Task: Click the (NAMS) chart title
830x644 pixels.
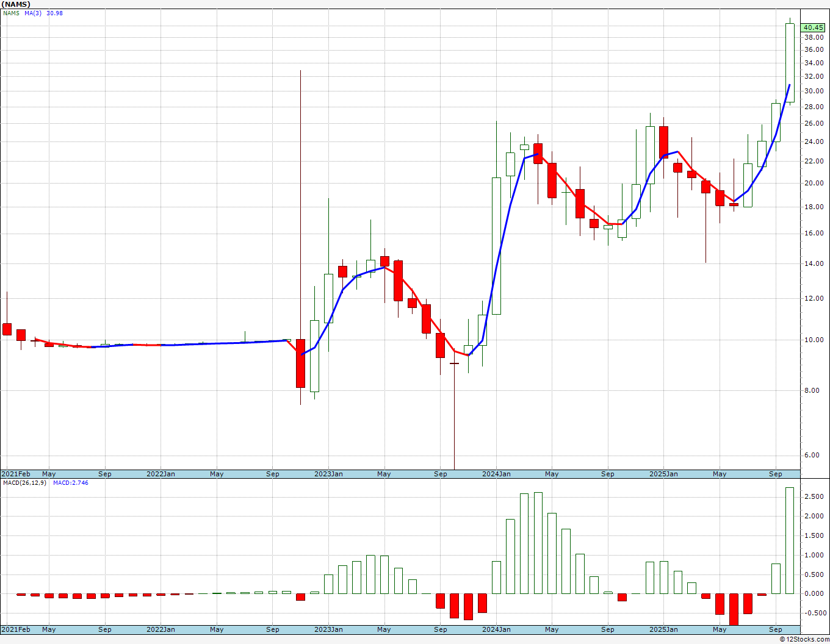Action: (x=16, y=4)
